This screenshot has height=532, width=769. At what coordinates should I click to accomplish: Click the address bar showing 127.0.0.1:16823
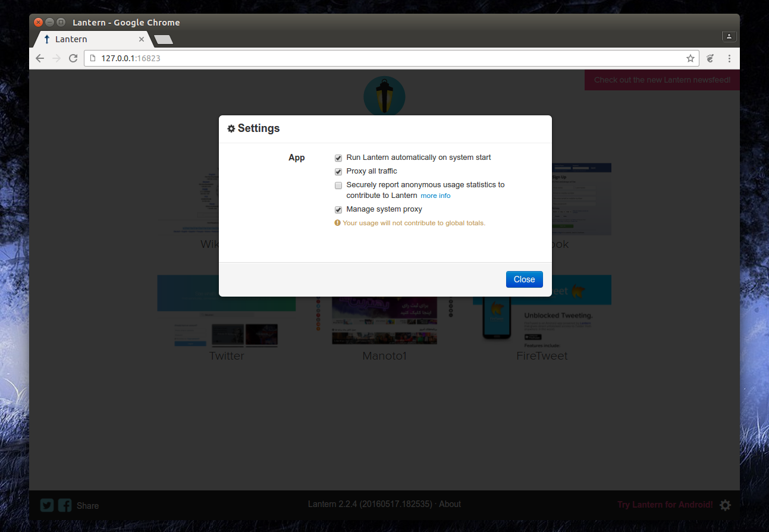tap(391, 58)
